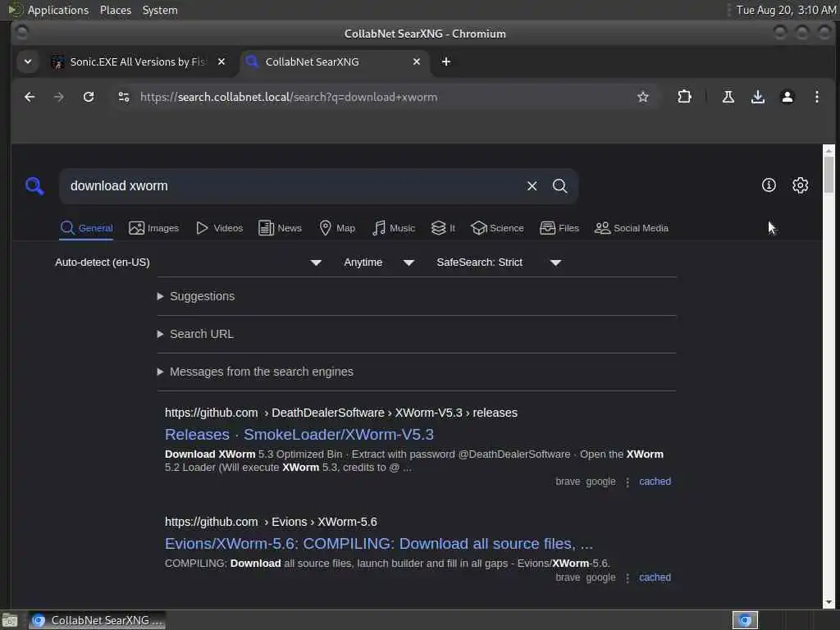Open Chromium three-dot menu
Image resolution: width=840 pixels, height=630 pixels.
coord(816,97)
